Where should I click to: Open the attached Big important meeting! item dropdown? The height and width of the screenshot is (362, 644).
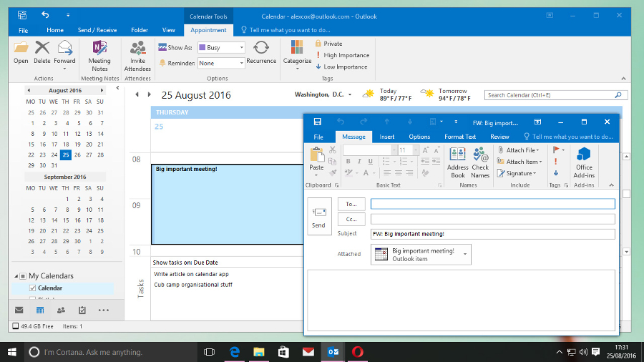465,254
